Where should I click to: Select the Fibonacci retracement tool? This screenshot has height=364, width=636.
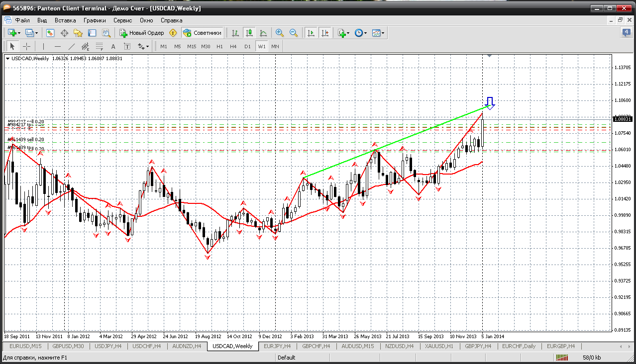100,46
